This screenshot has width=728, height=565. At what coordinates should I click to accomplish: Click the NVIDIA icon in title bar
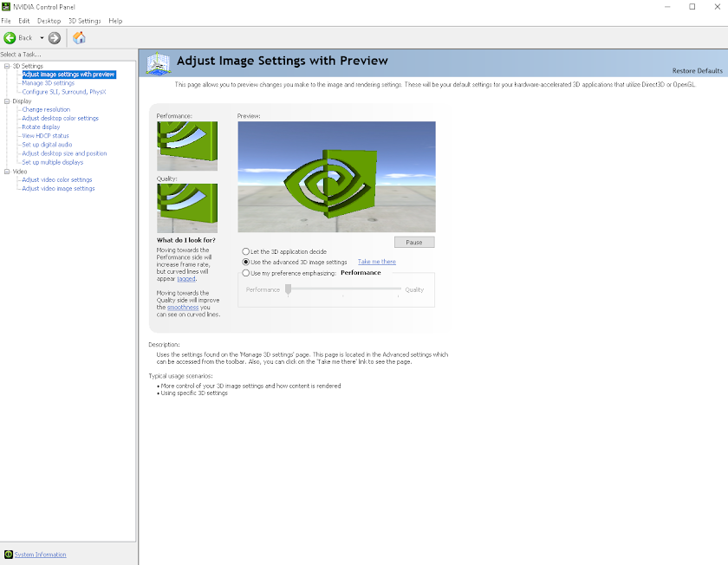tap(6, 7)
